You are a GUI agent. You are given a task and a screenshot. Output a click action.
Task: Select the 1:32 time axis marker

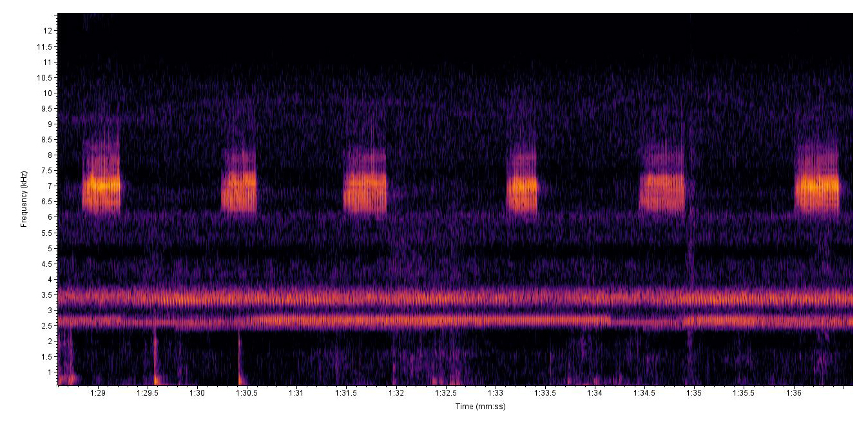pyautogui.click(x=396, y=392)
